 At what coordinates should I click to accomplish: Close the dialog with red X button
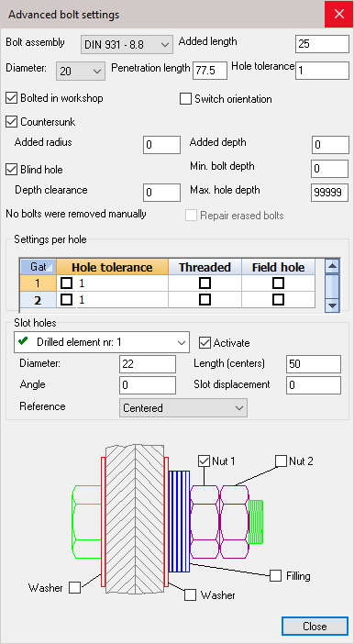pyautogui.click(x=339, y=14)
